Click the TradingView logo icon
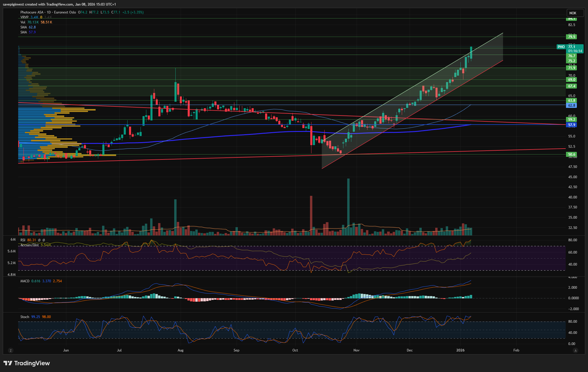The width and height of the screenshot is (588, 372). click(8, 363)
